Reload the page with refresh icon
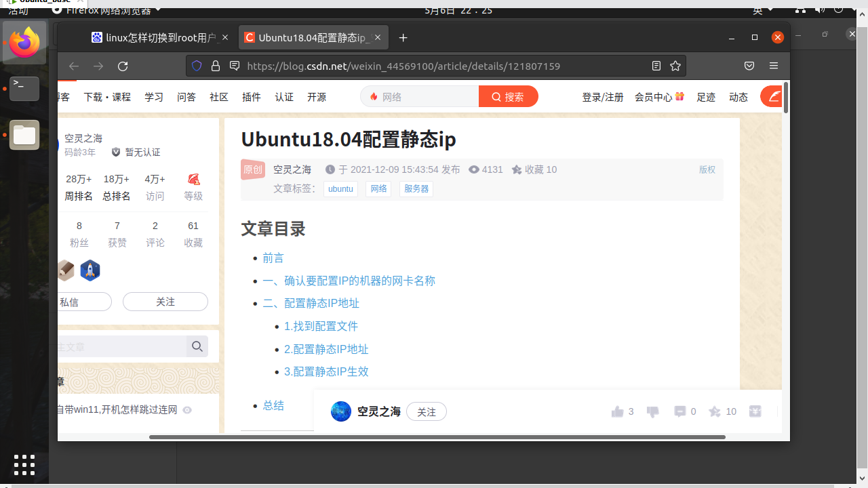Screen dimensions: 868x488 [123, 66]
